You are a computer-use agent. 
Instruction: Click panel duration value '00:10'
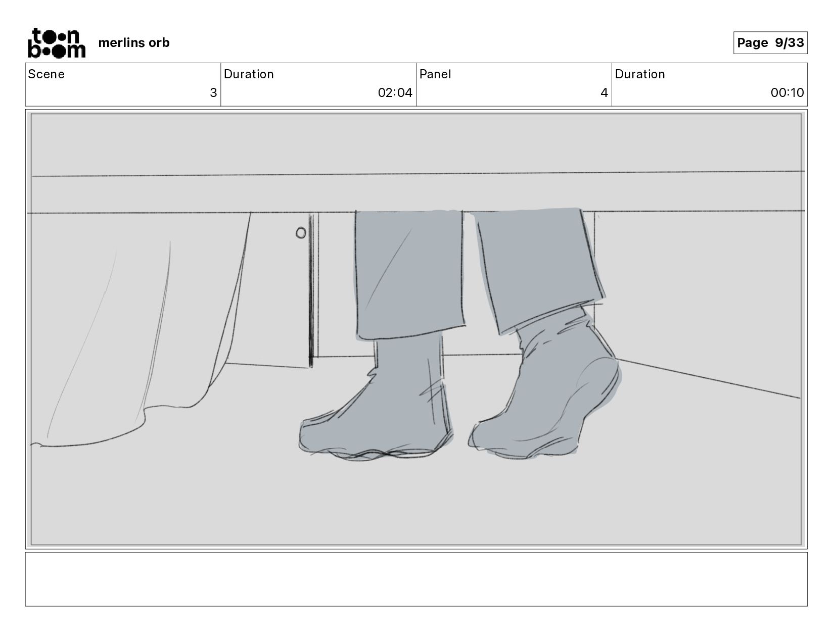click(x=787, y=93)
